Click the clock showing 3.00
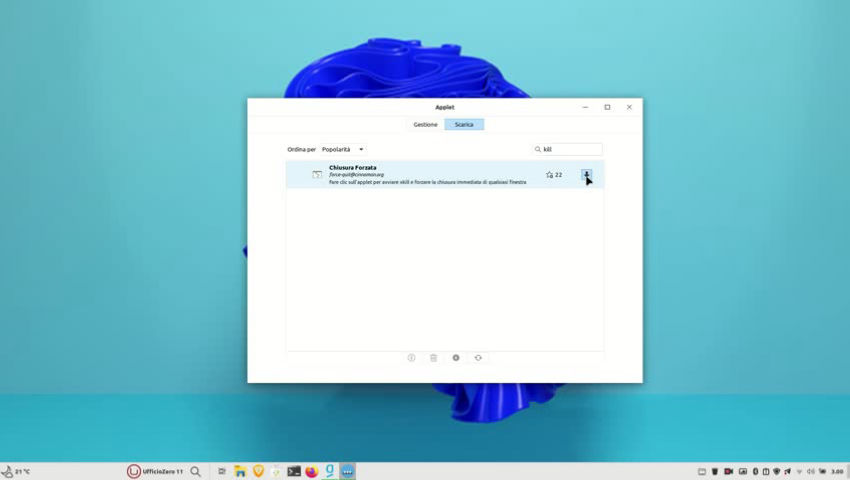 pyautogui.click(x=836, y=471)
